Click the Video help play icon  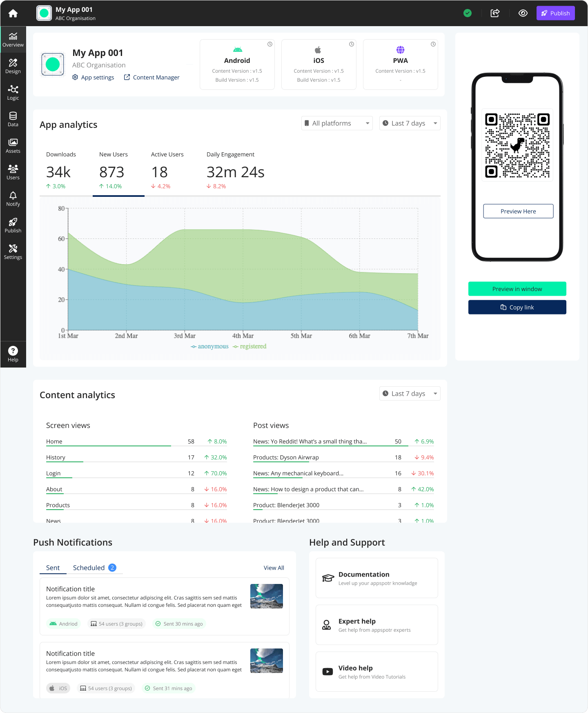click(327, 671)
